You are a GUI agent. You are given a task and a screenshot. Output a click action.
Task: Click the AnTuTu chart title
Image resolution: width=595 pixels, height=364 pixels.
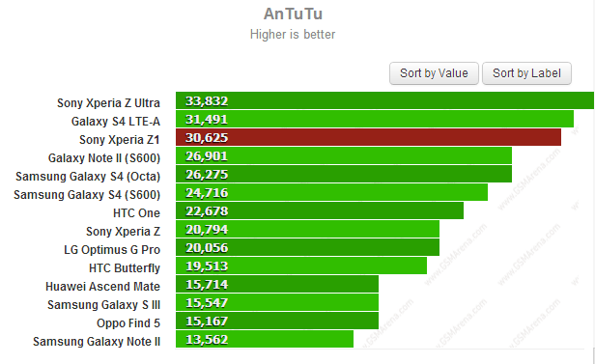pos(293,14)
